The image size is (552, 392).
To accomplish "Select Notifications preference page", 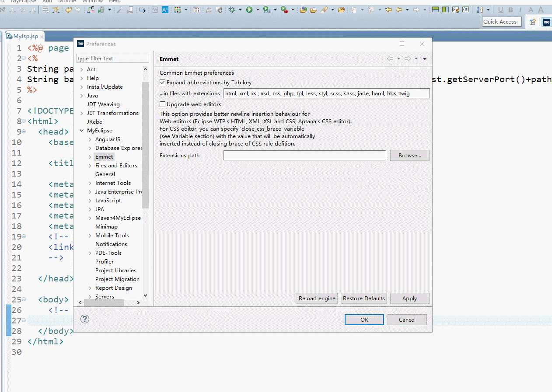I will [111, 244].
